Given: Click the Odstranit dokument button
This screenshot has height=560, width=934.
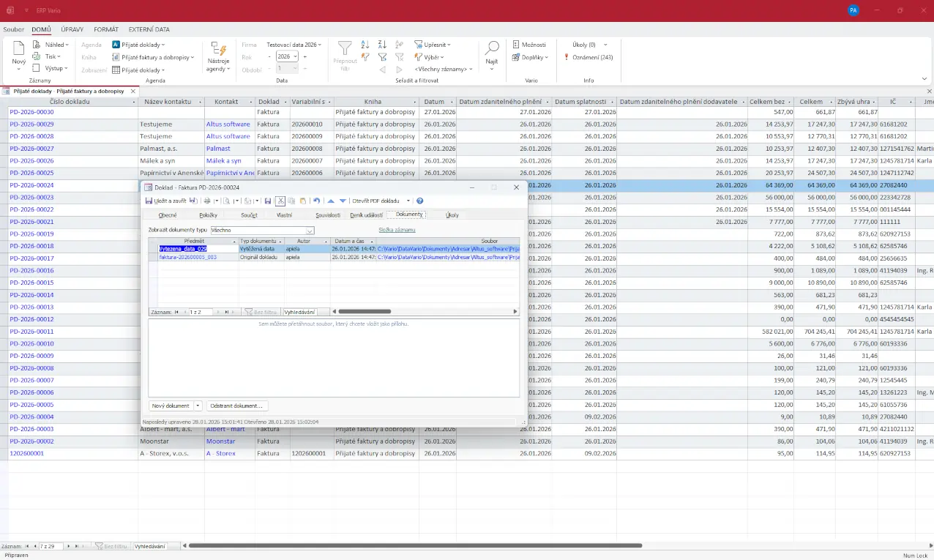Looking at the screenshot, I should coord(236,406).
